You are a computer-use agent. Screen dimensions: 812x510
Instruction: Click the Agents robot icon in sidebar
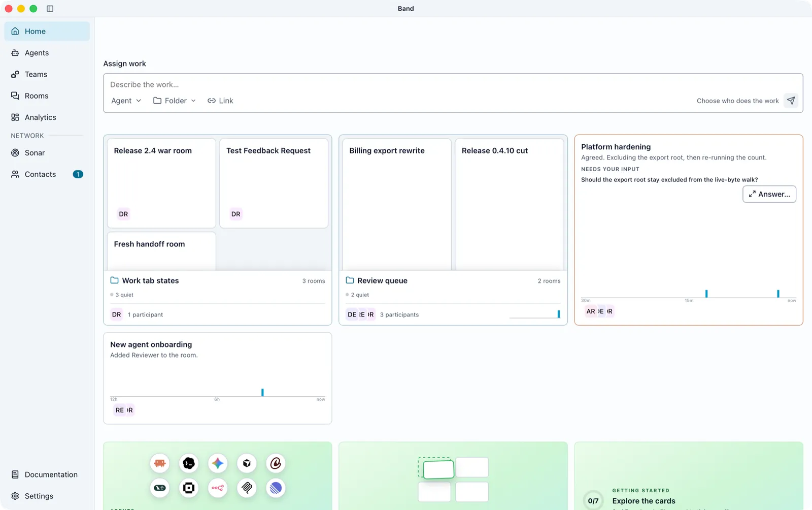point(15,53)
